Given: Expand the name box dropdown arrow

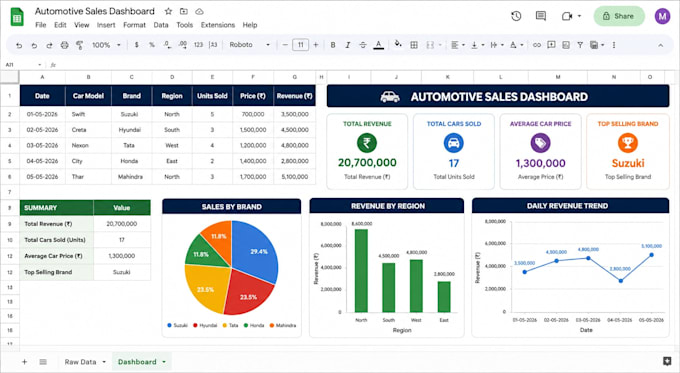Looking at the screenshot, I should 39,65.
